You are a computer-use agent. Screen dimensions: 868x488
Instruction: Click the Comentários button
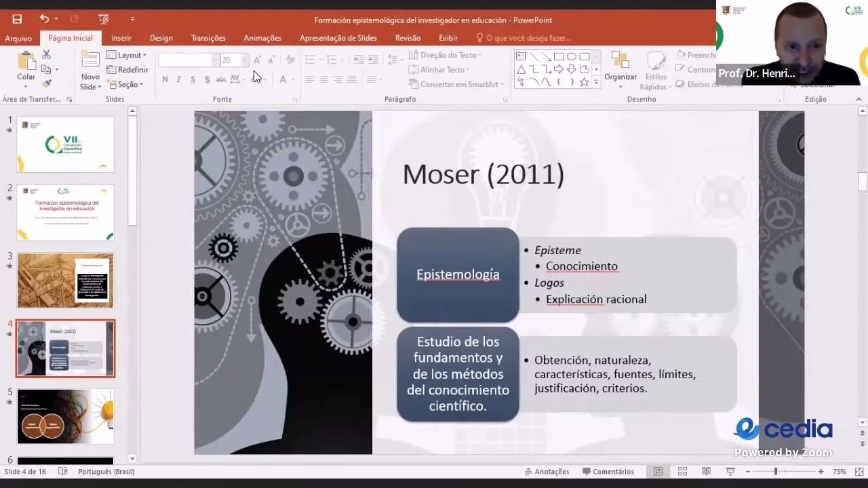point(608,471)
